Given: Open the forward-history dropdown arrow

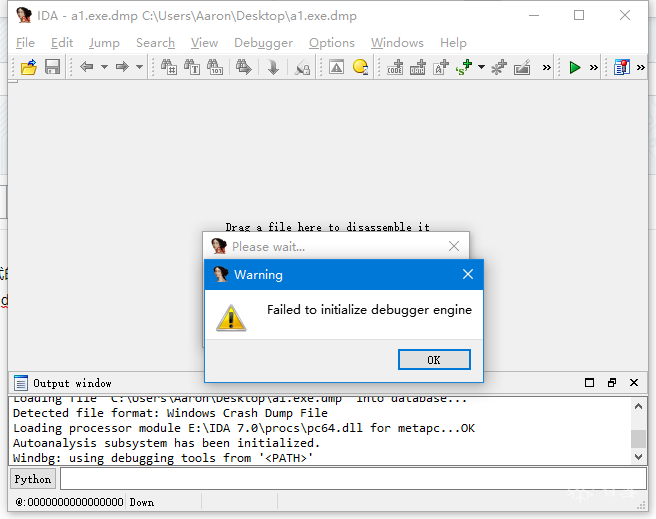Looking at the screenshot, I should point(139,67).
